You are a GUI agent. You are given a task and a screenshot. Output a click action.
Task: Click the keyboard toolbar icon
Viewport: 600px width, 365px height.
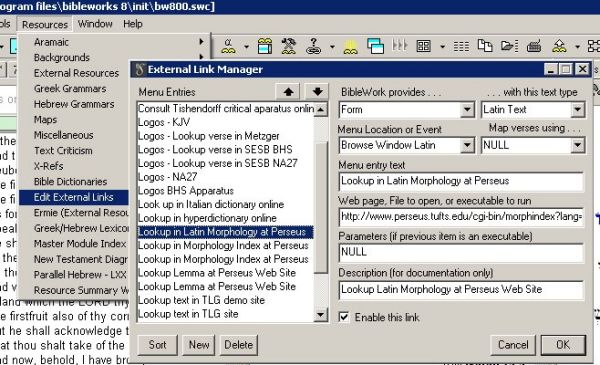coord(534,46)
